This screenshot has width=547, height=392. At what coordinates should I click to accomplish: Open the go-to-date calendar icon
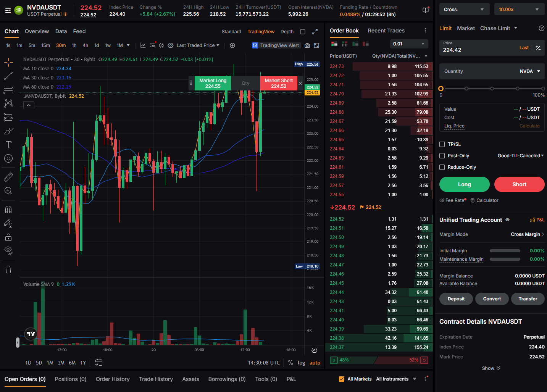tap(98, 363)
